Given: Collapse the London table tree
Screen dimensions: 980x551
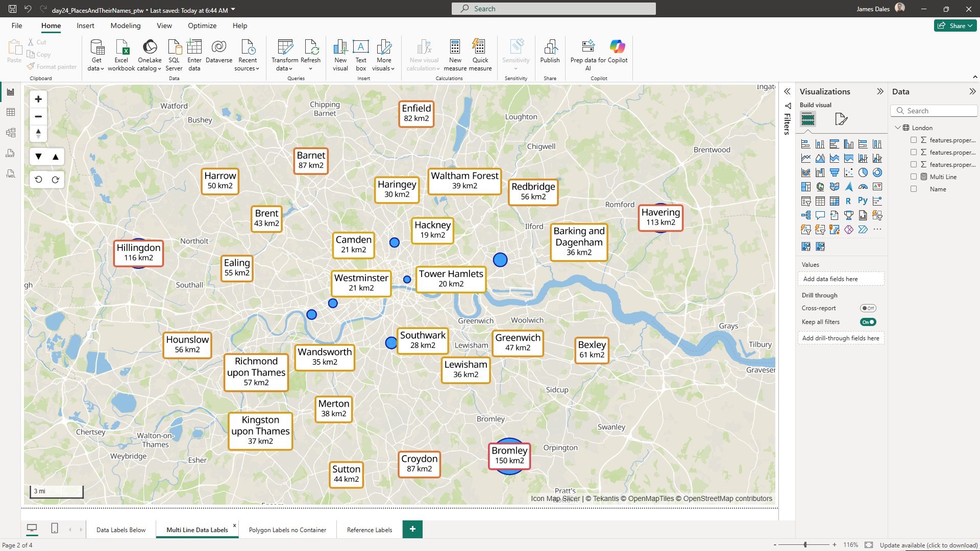Looking at the screenshot, I should [898, 128].
